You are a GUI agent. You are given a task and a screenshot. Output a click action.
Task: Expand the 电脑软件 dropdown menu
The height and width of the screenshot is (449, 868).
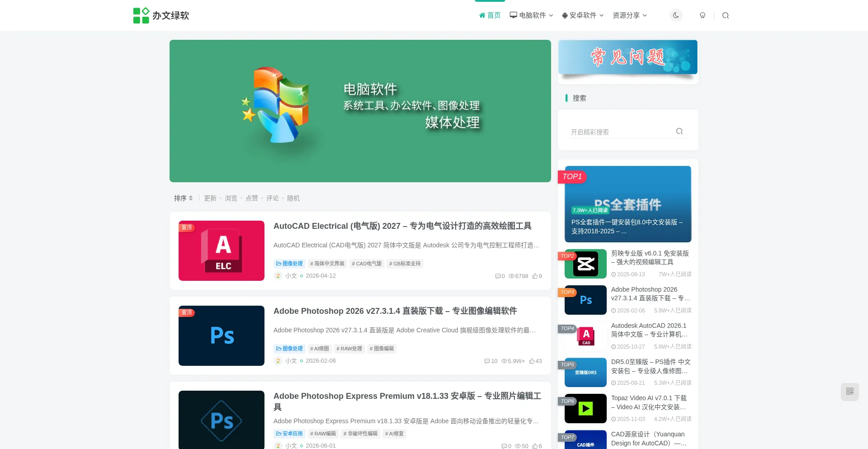(x=532, y=15)
